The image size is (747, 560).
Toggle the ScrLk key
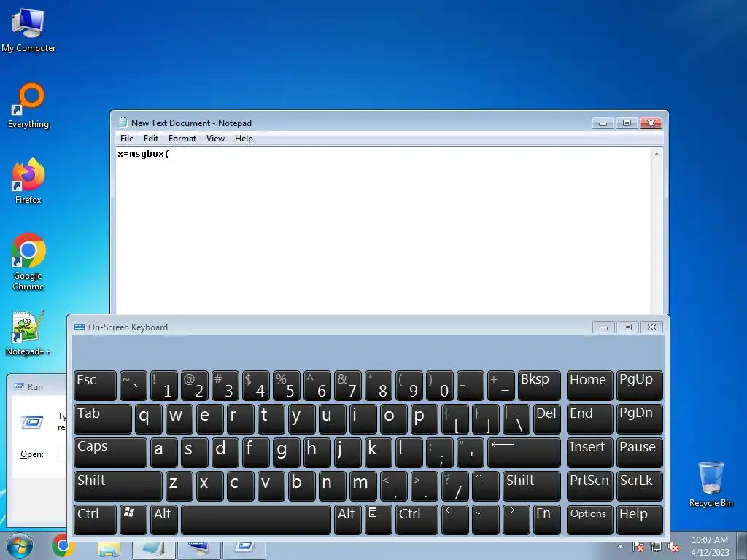point(639,486)
